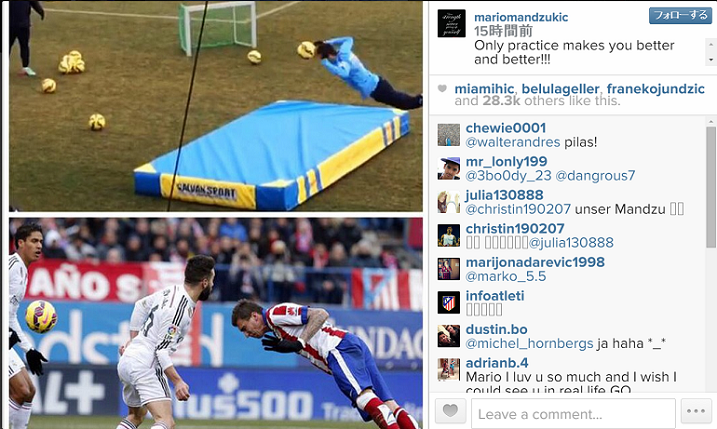Open infoatleti's Atletico crest avatar

[449, 303]
